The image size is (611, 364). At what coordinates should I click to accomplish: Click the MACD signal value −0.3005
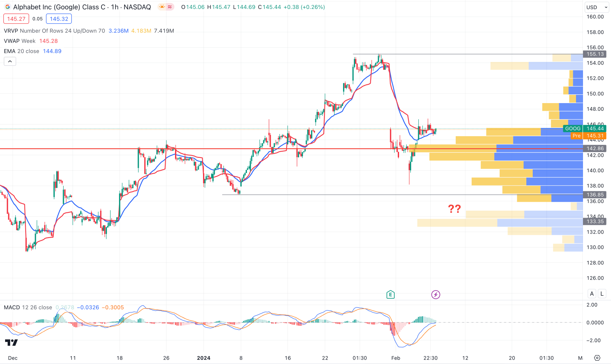(113, 307)
